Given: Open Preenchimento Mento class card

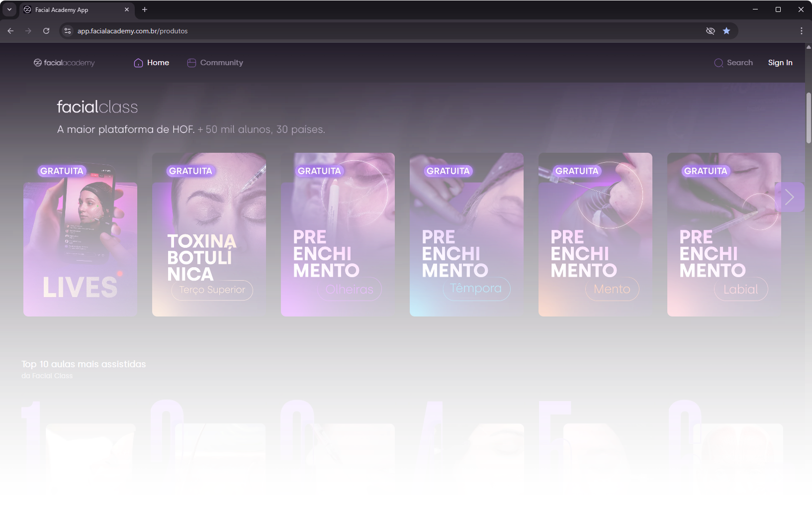Looking at the screenshot, I should click(595, 234).
